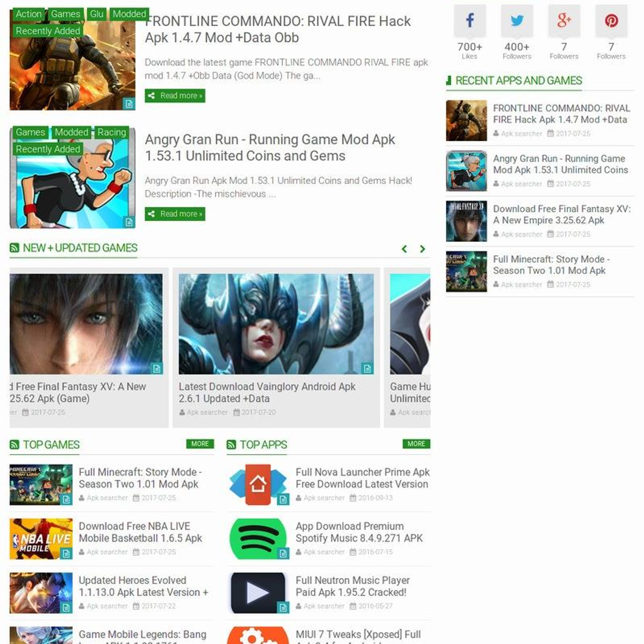Click Modded tag on Angry Gran Run post
Image resolution: width=644 pixels, height=644 pixels.
click(x=71, y=132)
